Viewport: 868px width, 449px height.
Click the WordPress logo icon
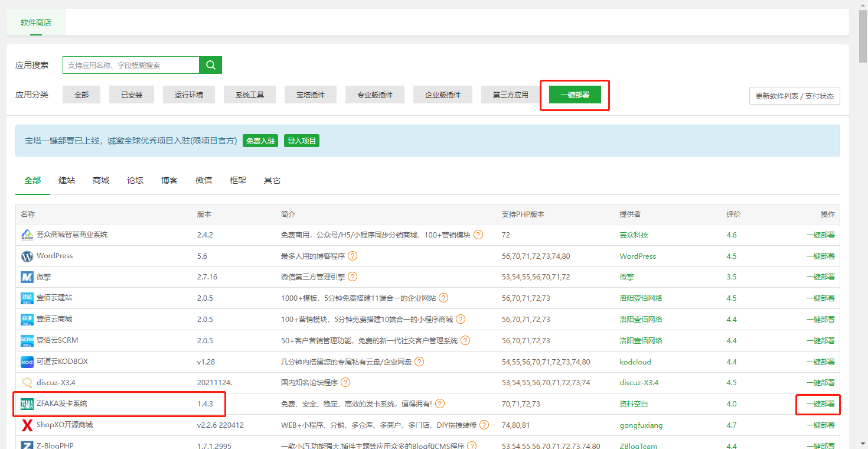tap(27, 256)
